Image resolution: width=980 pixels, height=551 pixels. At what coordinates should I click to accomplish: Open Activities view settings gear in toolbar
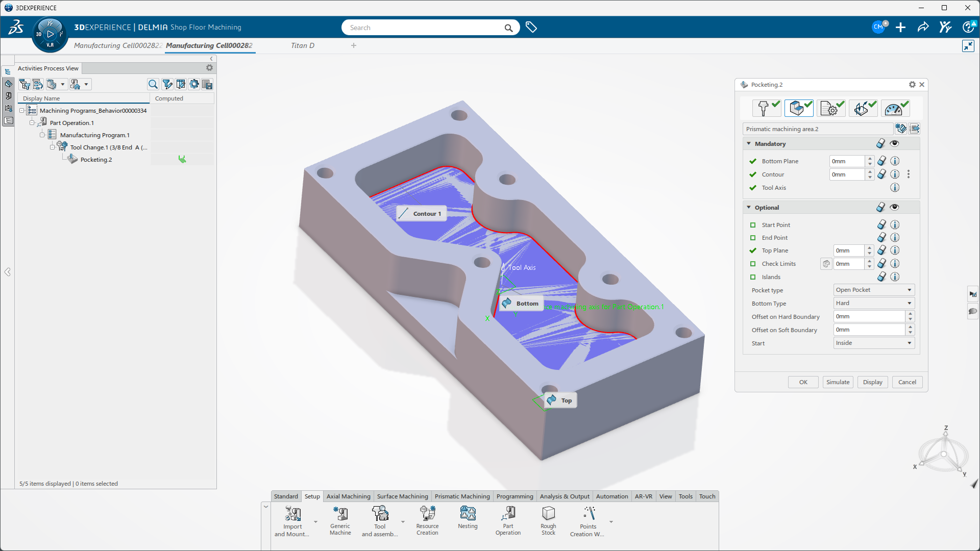pyautogui.click(x=194, y=84)
